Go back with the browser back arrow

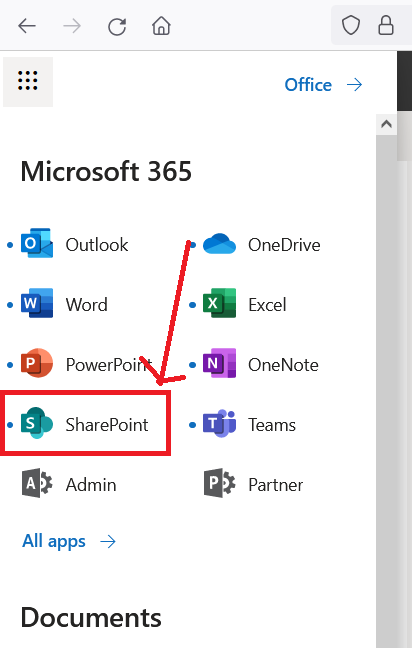tap(27, 26)
